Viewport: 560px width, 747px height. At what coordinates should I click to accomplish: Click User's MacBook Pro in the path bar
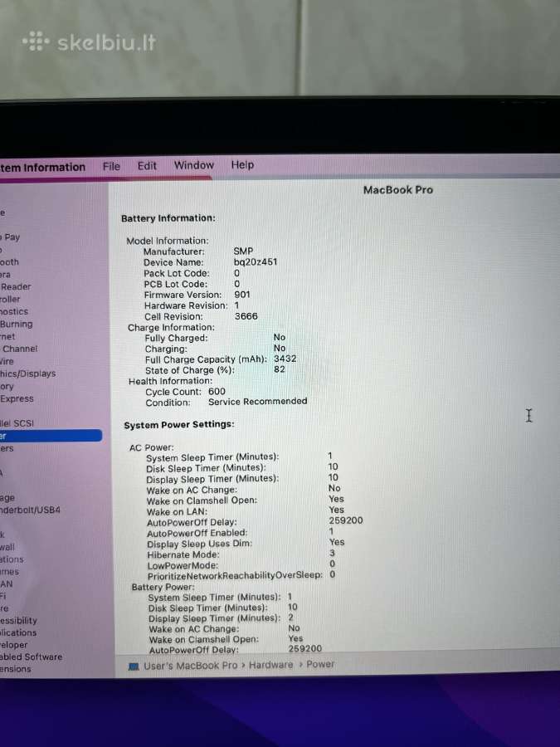191,666
